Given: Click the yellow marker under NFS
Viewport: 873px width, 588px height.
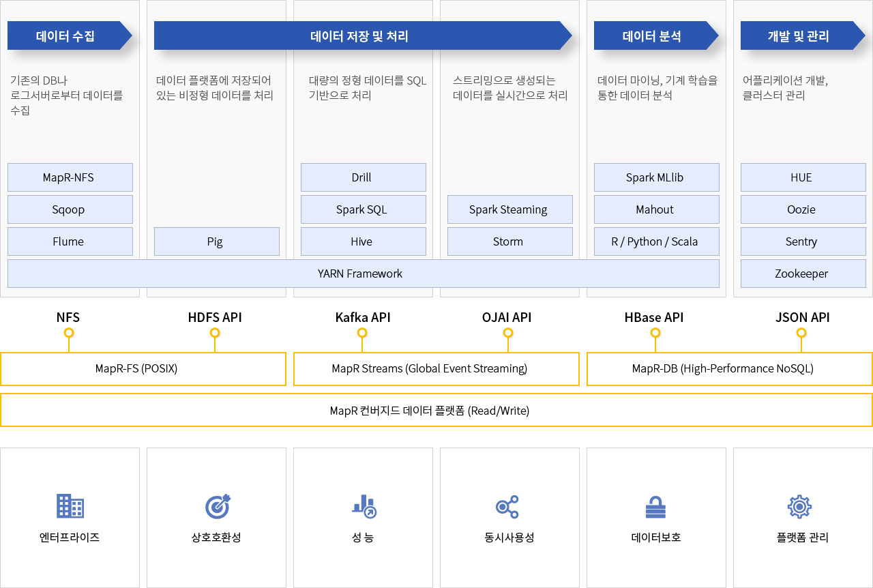Looking at the screenshot, I should click(69, 333).
